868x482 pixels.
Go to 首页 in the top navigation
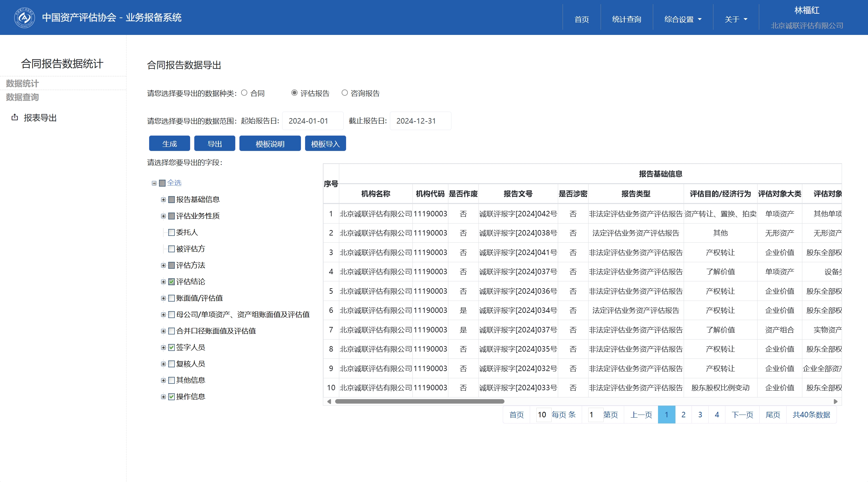point(581,19)
